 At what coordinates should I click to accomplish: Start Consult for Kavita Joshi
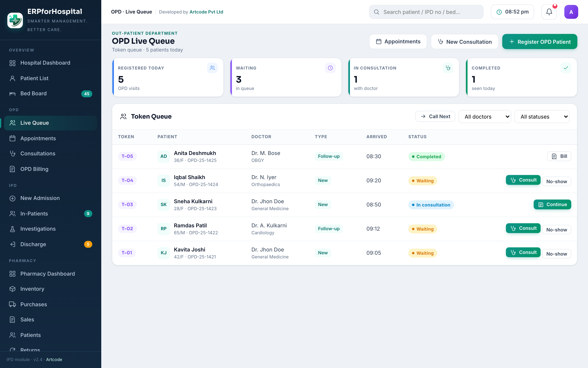(523, 252)
